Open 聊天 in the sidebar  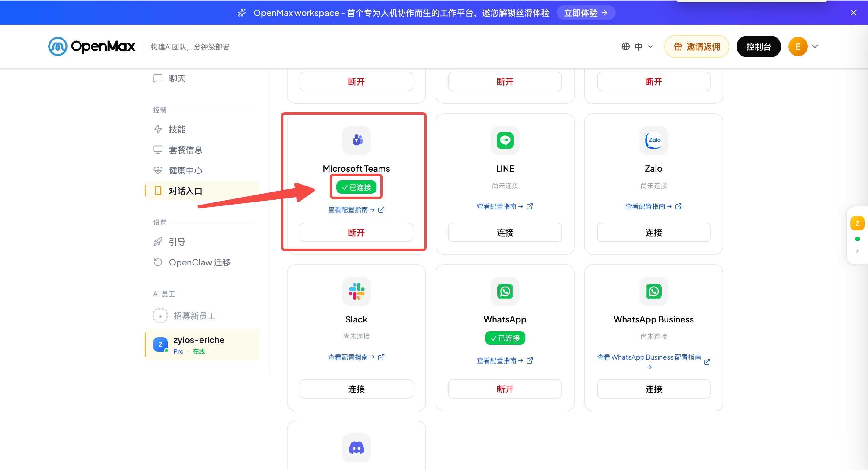[202, 78]
